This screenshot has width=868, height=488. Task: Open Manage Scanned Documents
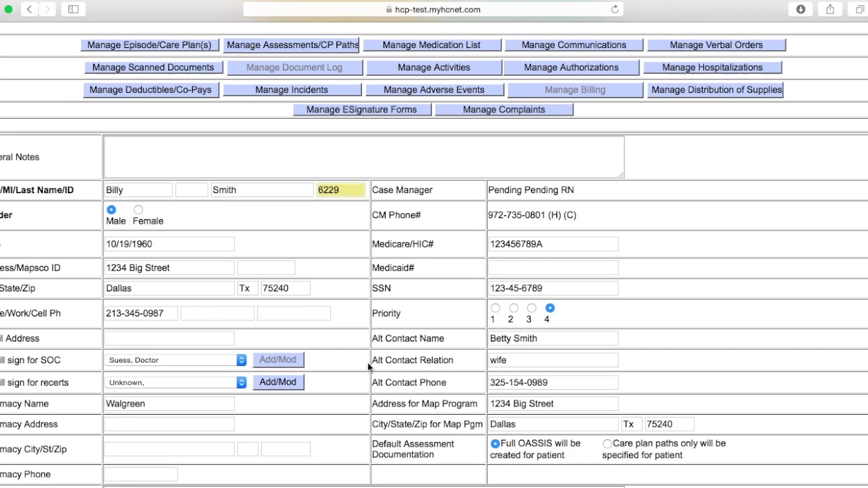[x=153, y=67]
